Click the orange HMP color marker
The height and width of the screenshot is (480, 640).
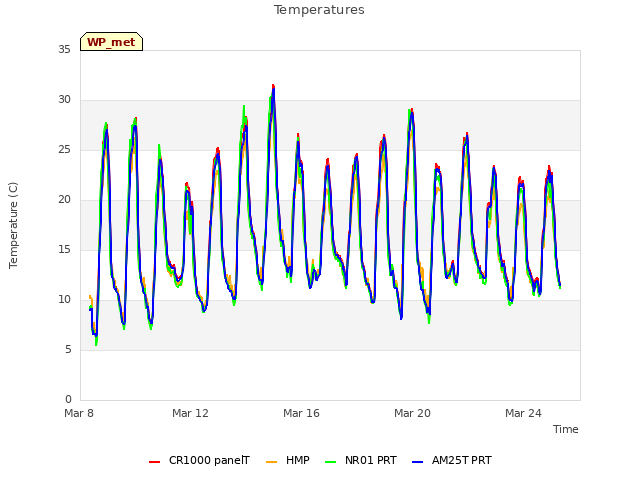pyautogui.click(x=271, y=462)
